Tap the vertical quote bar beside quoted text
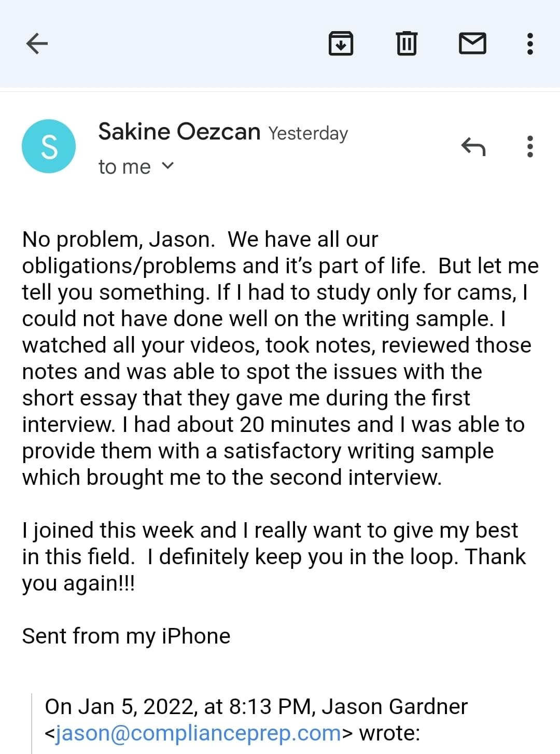560x754 pixels. (32, 723)
